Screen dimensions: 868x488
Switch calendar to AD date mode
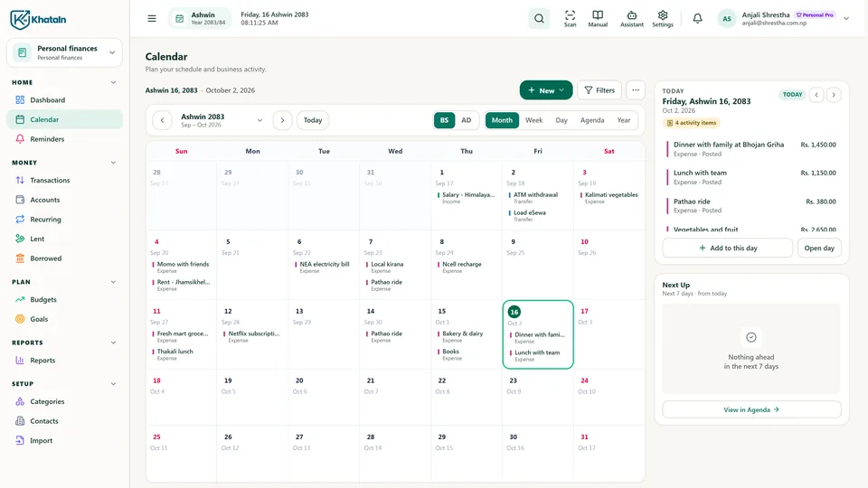[x=467, y=120]
